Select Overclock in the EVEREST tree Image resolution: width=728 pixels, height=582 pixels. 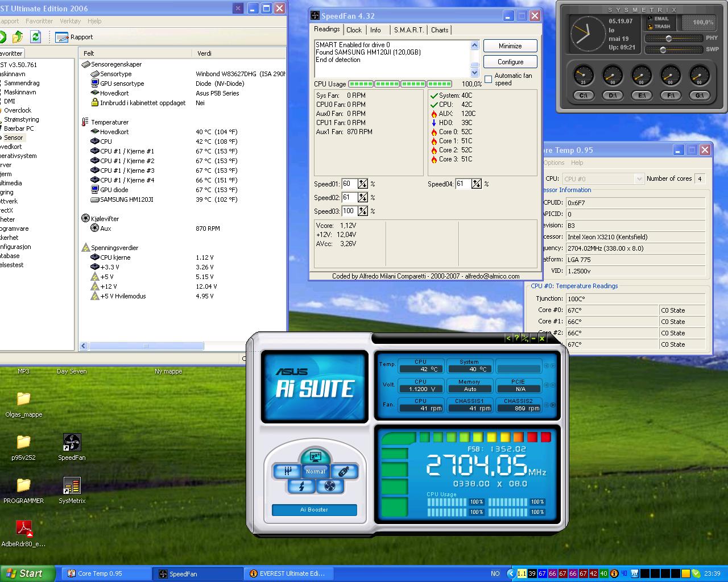18,110
